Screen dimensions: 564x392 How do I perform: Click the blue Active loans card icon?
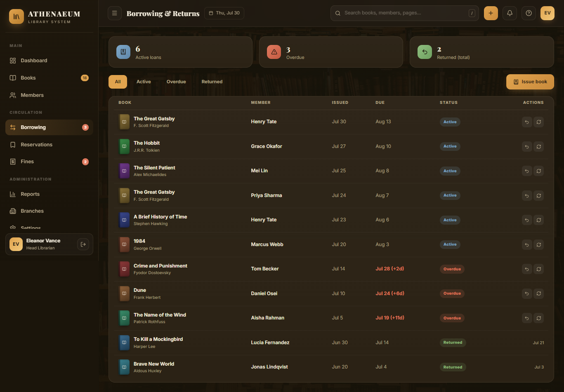(x=123, y=52)
